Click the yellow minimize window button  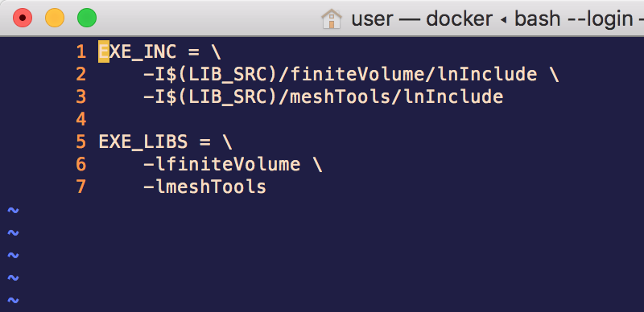tap(55, 18)
